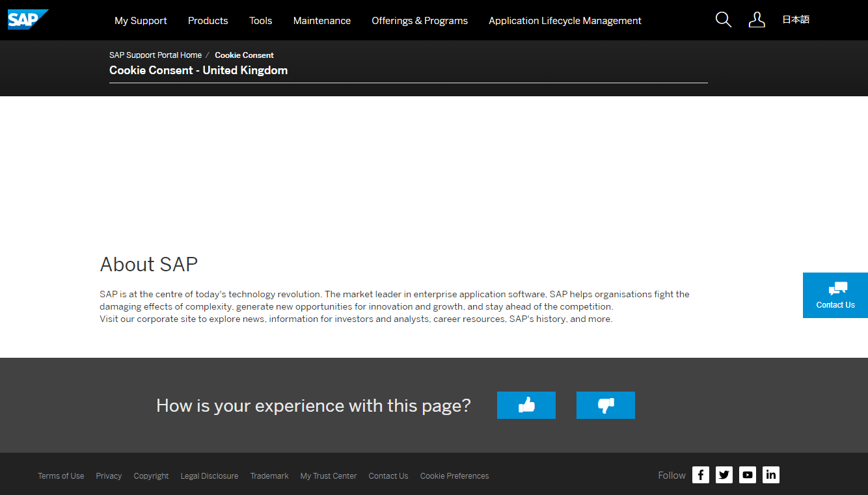Click the Cookie Consent breadcrumb
Image resolution: width=868 pixels, height=495 pixels.
245,55
